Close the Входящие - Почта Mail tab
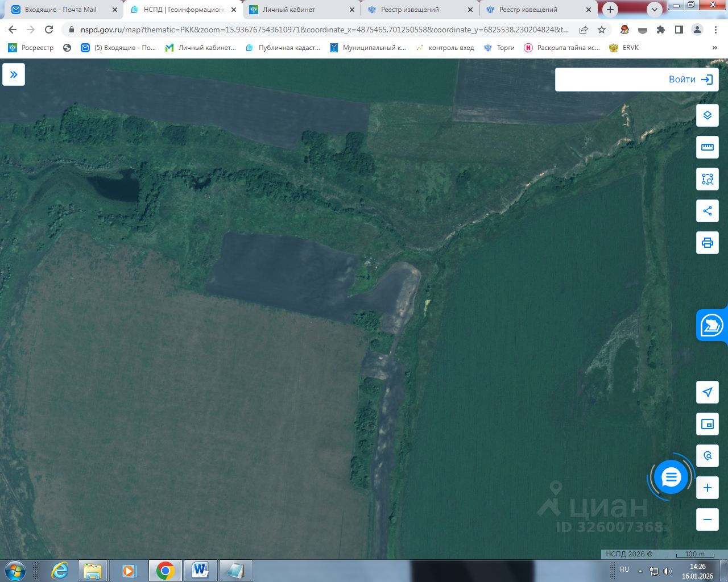Image resolution: width=728 pixels, height=582 pixels. [x=115, y=10]
